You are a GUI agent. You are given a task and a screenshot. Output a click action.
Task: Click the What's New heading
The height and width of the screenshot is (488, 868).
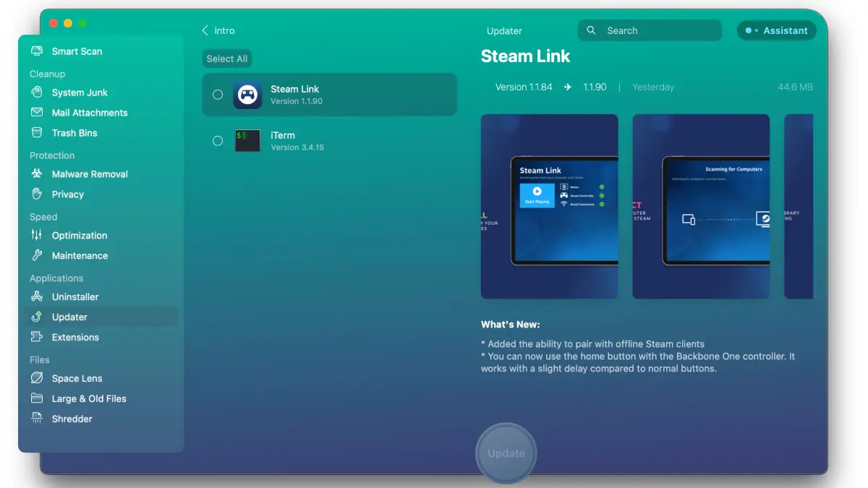pyautogui.click(x=511, y=325)
